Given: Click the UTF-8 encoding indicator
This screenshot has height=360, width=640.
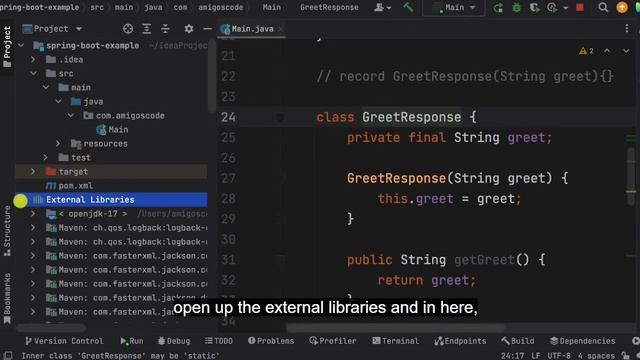Looking at the screenshot, I should click(559, 356).
